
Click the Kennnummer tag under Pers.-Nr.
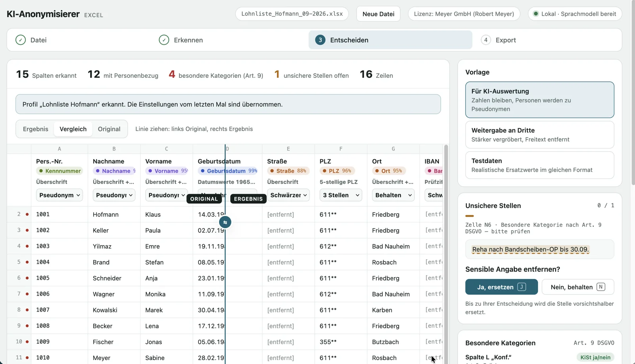[60, 171]
